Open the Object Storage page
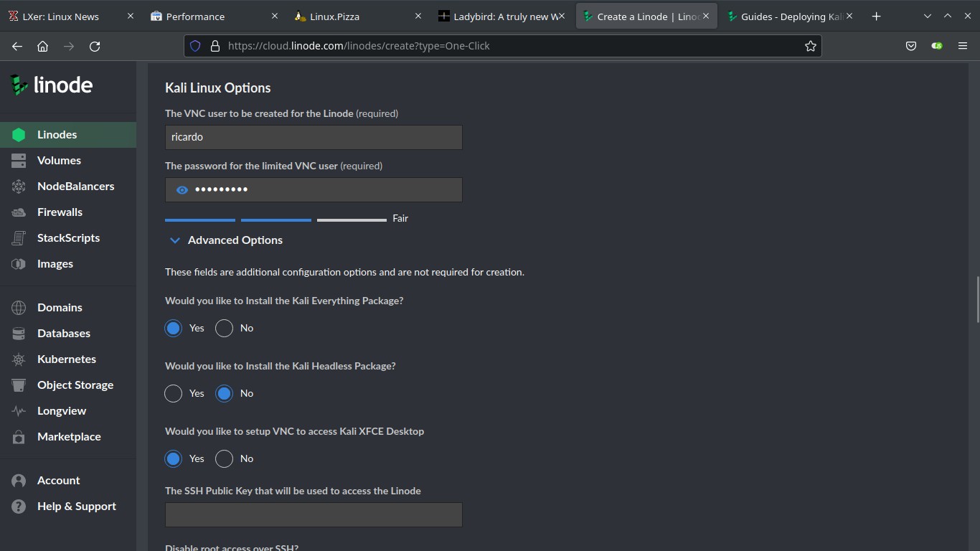Viewport: 980px width, 551px height. coord(68,385)
